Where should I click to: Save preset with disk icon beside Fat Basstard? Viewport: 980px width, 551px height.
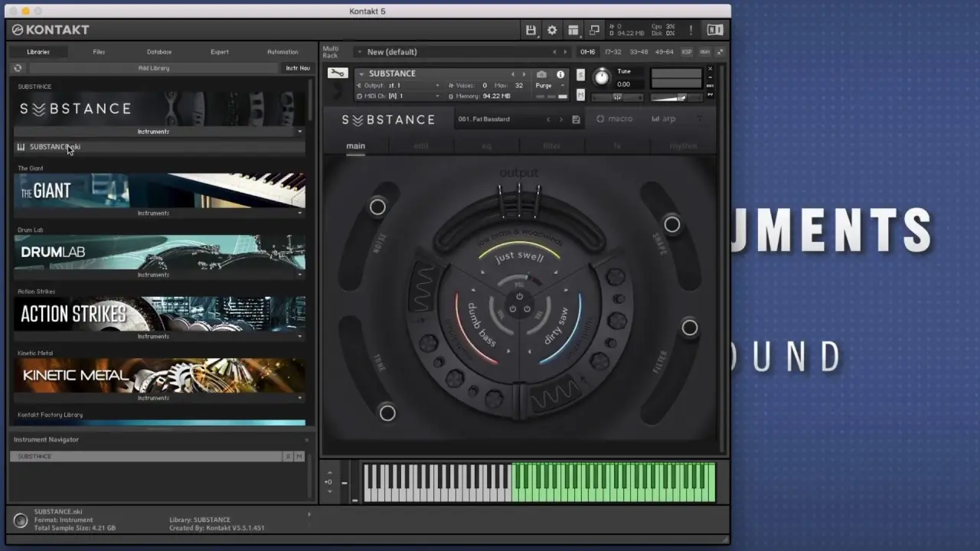pyautogui.click(x=576, y=119)
